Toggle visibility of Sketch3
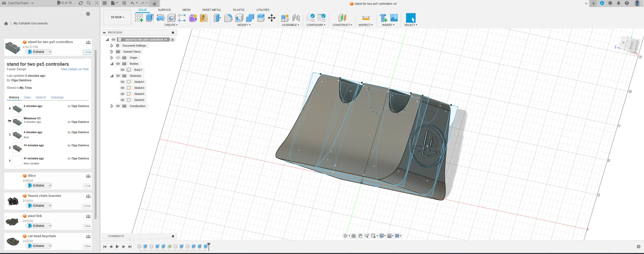644x254 pixels. coord(123,88)
